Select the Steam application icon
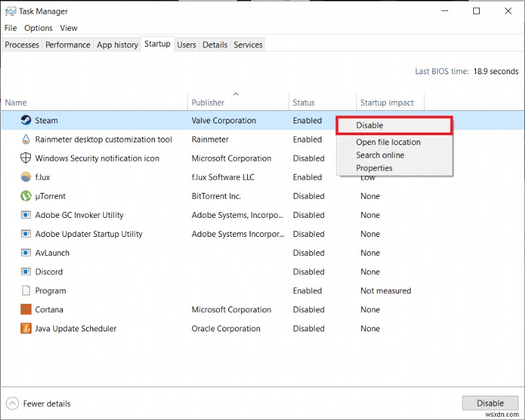This screenshot has width=525, height=420. 24,120
